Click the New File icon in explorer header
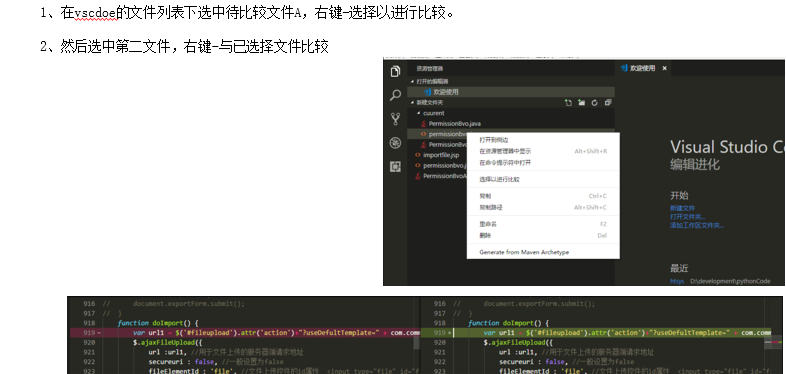The height and width of the screenshot is (374, 786). tap(568, 103)
